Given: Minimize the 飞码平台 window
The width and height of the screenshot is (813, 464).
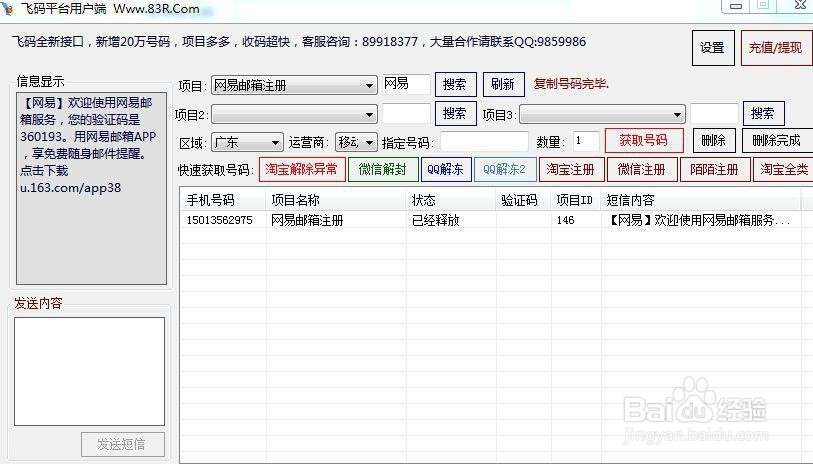Looking at the screenshot, I should pyautogui.click(x=735, y=6).
